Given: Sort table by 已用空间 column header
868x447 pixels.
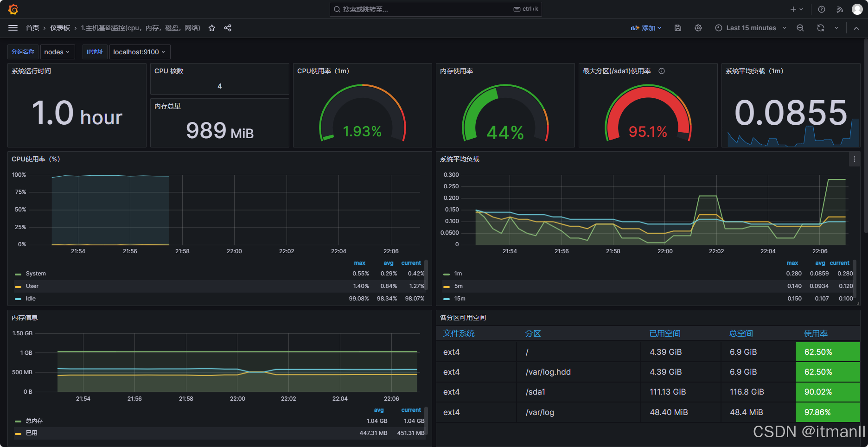Looking at the screenshot, I should point(665,333).
